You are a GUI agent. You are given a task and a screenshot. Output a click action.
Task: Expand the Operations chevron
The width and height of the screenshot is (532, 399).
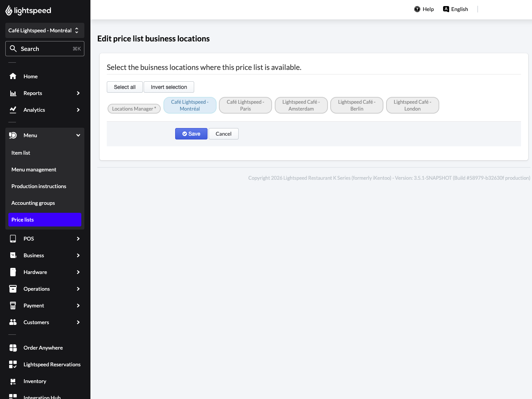78,289
